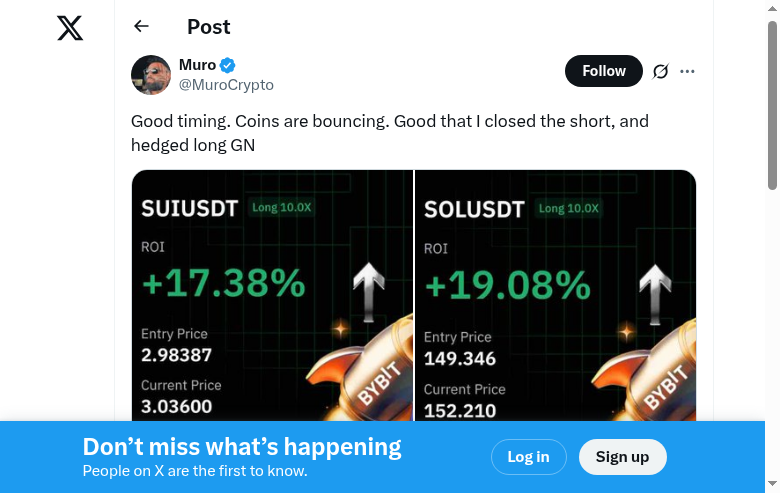This screenshot has width=780, height=493.
Task: Click the Post page heading
Action: pos(208,27)
